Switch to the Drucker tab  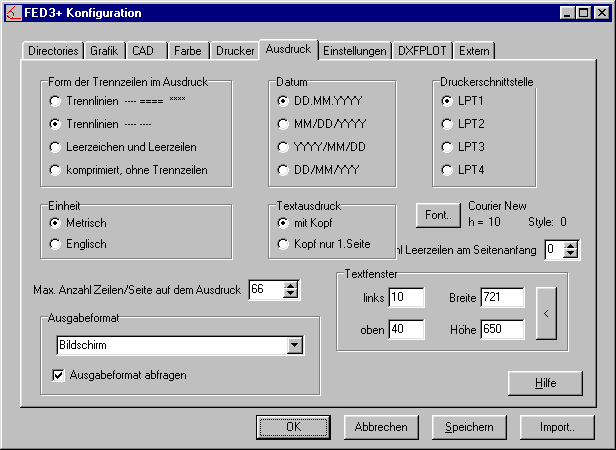click(x=235, y=50)
